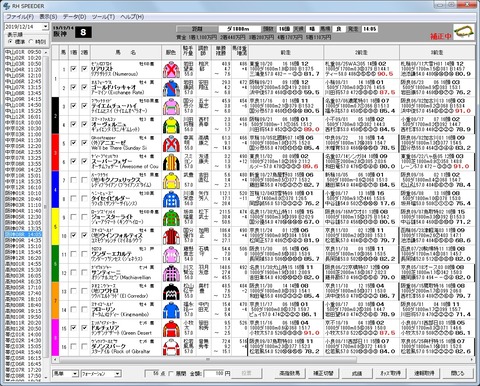
Task: Click the オッズ取得 button
Action: point(390,373)
